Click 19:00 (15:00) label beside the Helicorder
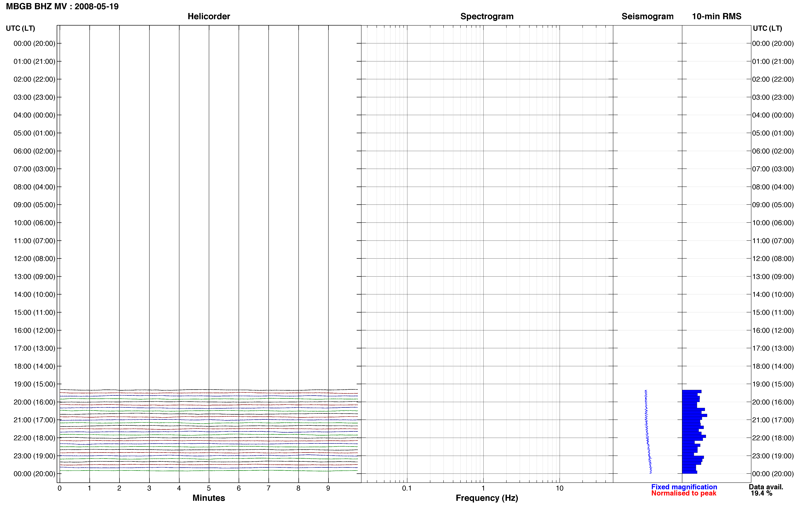812x508 pixels. point(34,384)
